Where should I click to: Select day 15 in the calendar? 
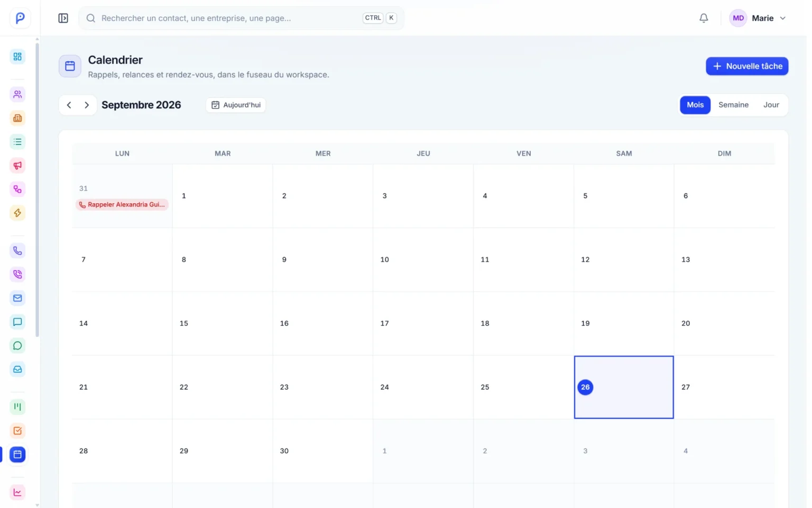(223, 323)
